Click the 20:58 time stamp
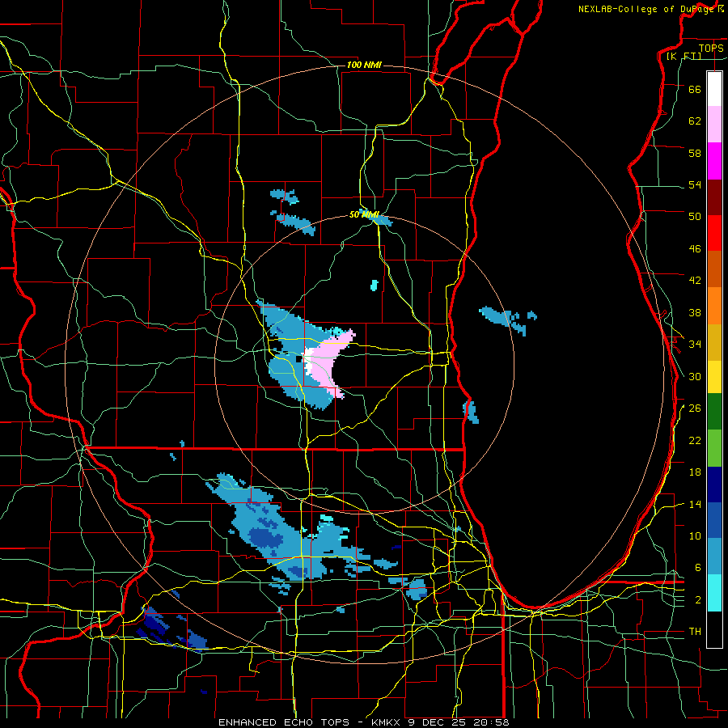This screenshot has height=728, width=728. (491, 722)
